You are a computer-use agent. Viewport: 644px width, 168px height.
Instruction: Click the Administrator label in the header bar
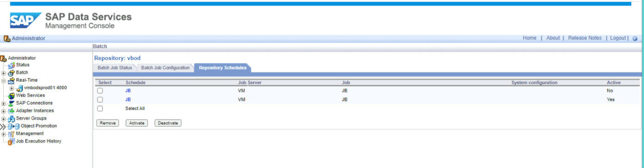[29, 38]
